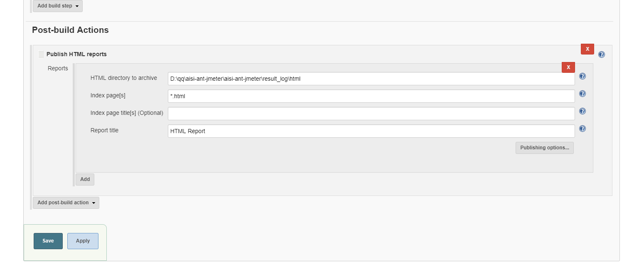Apply the current changes

pyautogui.click(x=83, y=240)
